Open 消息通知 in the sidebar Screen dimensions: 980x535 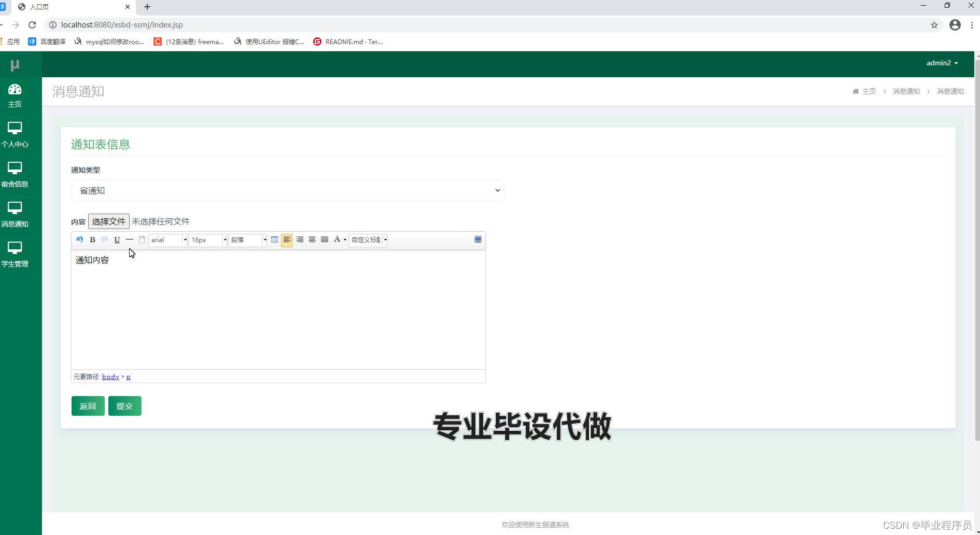tap(15, 215)
